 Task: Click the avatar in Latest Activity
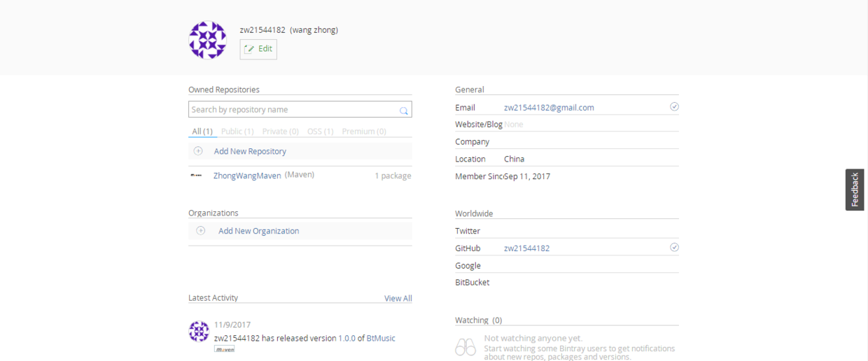[x=199, y=331]
